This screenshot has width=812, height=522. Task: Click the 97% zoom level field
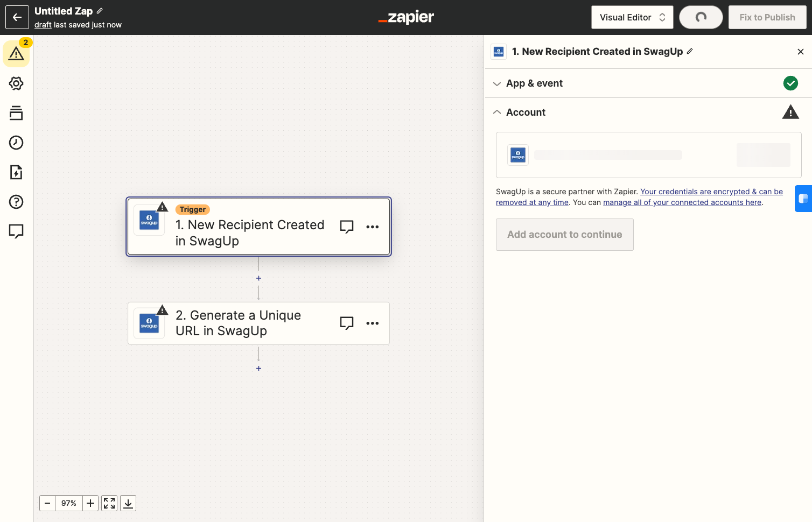coord(69,503)
